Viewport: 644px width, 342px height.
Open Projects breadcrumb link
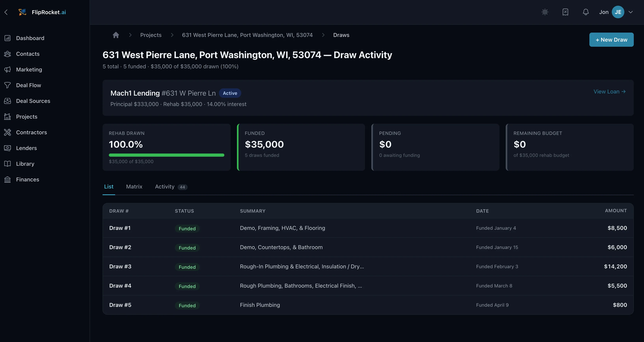coord(151,35)
